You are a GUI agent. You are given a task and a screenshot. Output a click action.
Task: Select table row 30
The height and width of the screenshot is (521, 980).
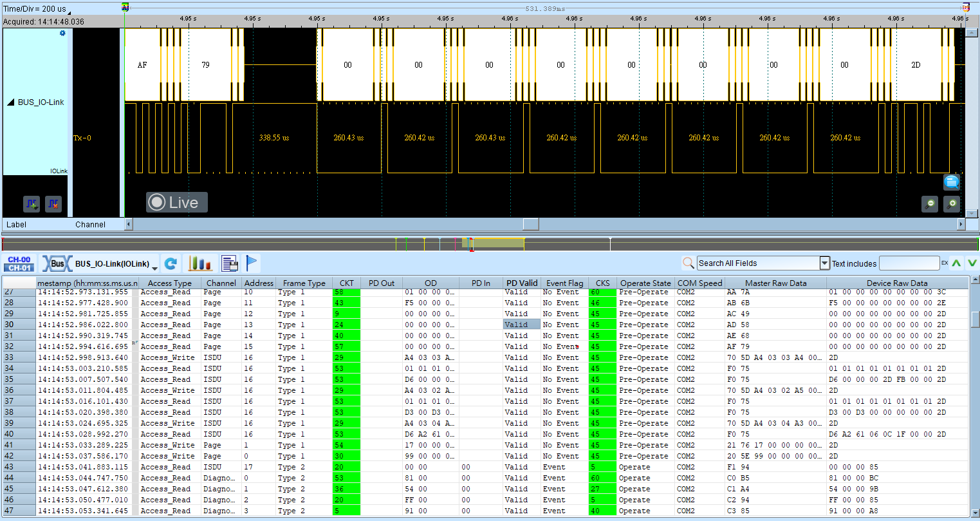486,325
